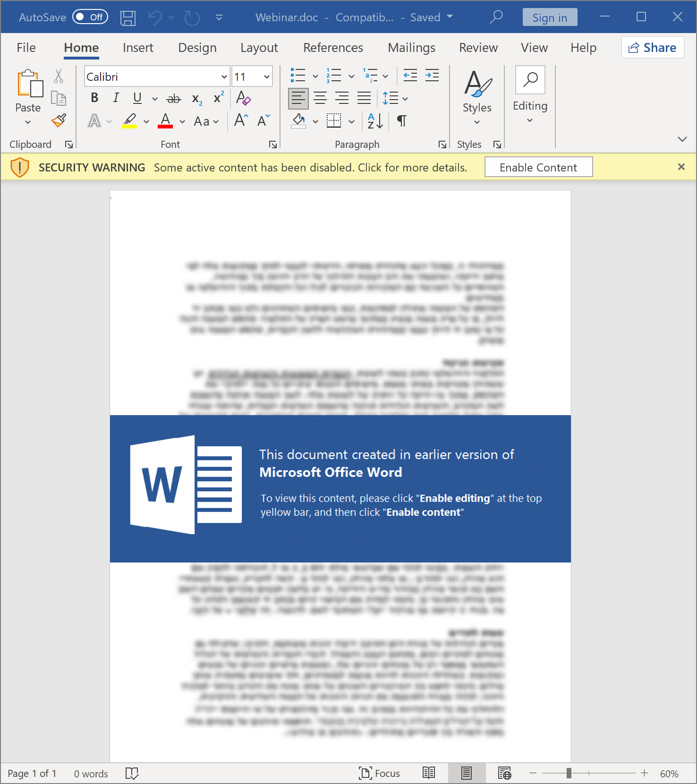Click the Enable Content button
This screenshot has width=697, height=784.
(x=538, y=167)
